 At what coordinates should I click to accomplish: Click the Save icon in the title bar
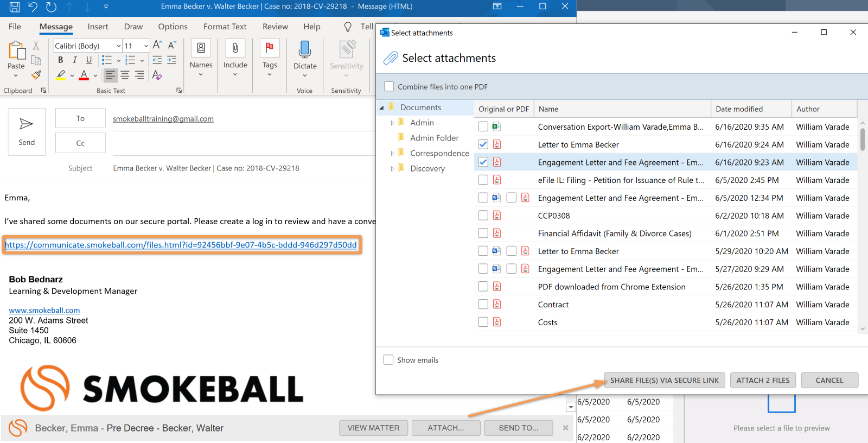coord(15,7)
